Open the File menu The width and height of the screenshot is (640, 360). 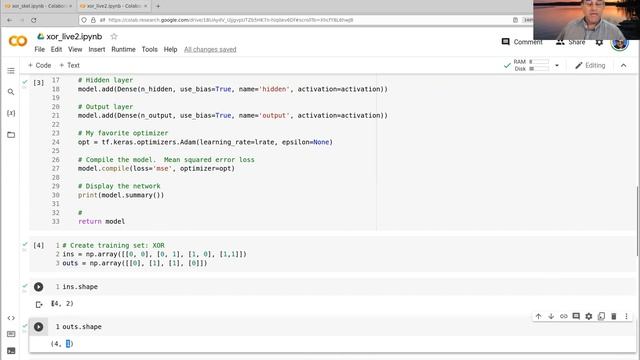tap(40, 49)
